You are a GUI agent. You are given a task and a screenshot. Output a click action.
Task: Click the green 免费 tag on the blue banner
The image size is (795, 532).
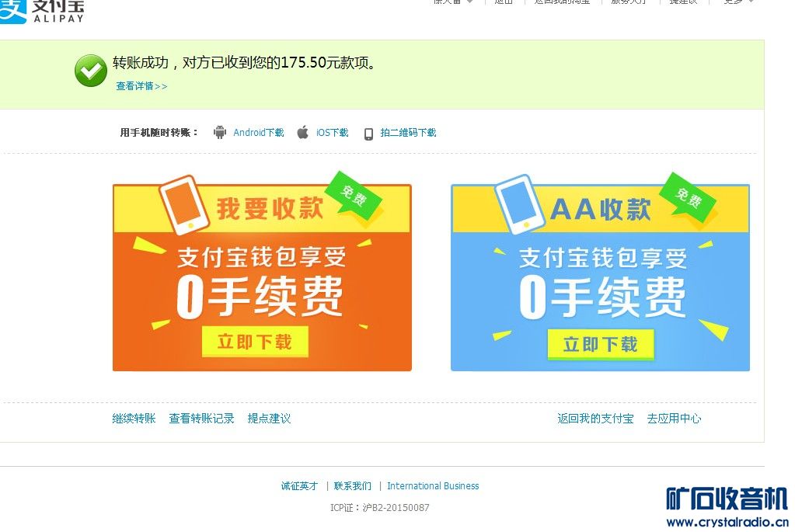tap(688, 197)
